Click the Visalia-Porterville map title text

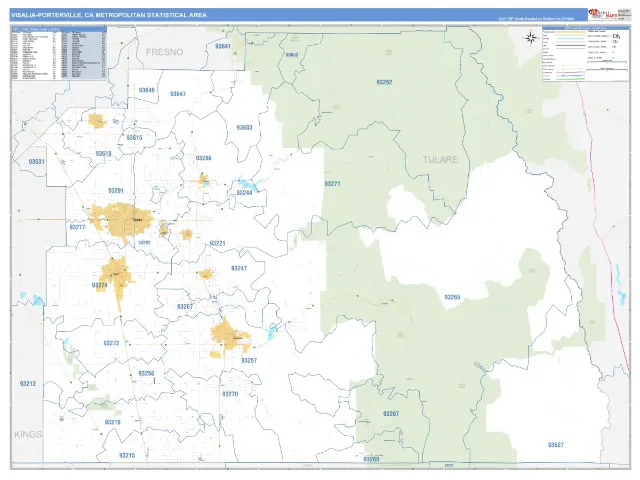[109, 15]
